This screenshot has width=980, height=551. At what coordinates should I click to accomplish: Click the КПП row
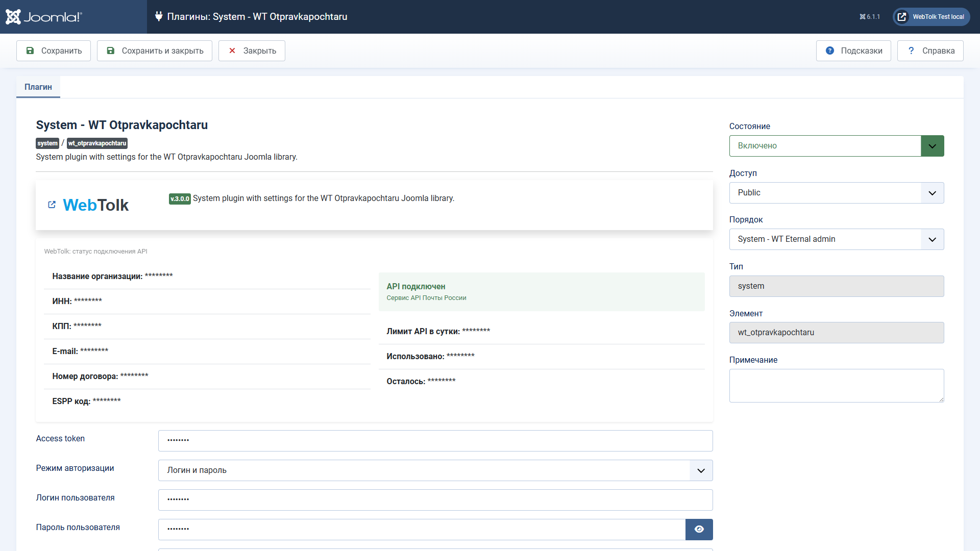click(x=207, y=327)
